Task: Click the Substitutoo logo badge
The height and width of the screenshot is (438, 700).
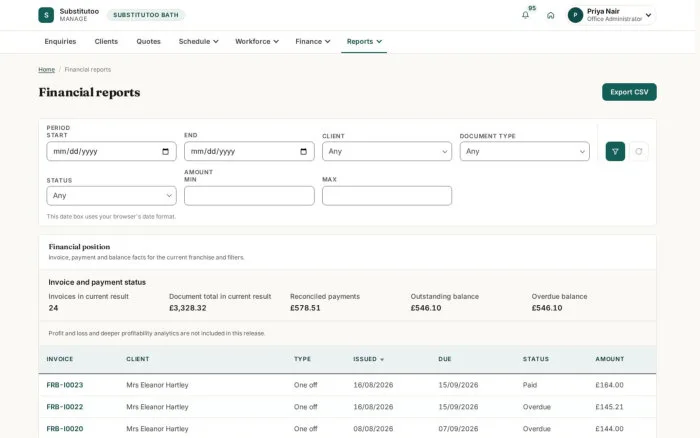Action: 46,15
